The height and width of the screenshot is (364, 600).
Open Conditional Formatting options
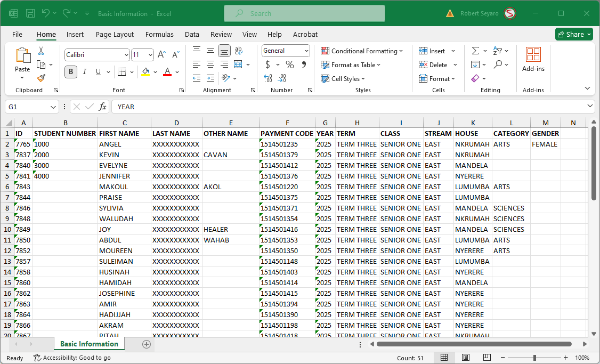(362, 51)
